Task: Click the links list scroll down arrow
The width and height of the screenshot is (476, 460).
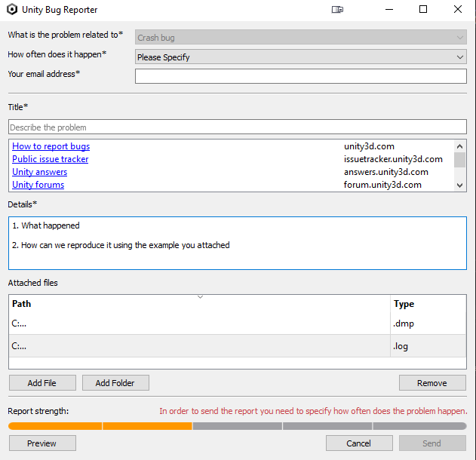Action: [459, 185]
